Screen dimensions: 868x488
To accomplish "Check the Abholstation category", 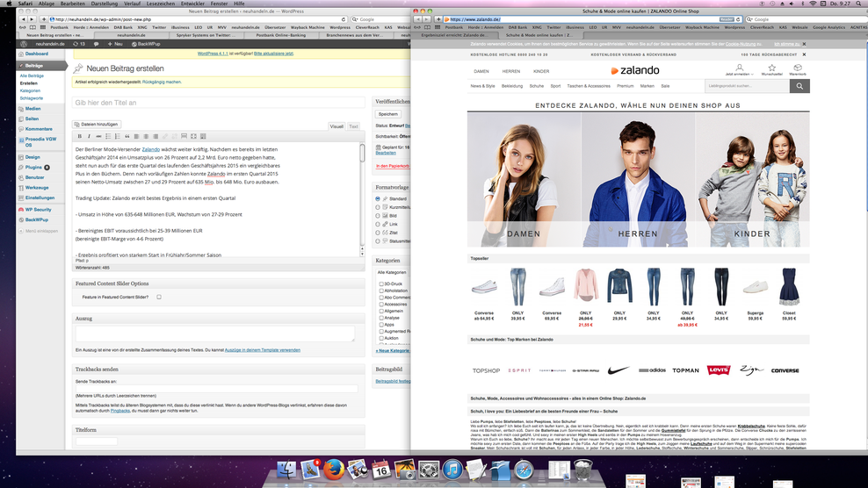I will [x=381, y=291].
